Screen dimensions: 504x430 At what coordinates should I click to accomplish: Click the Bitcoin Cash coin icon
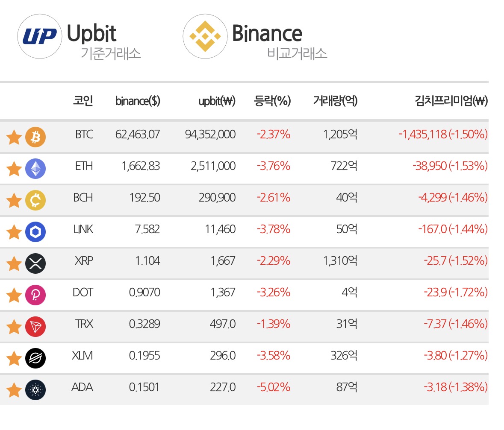[x=35, y=200]
